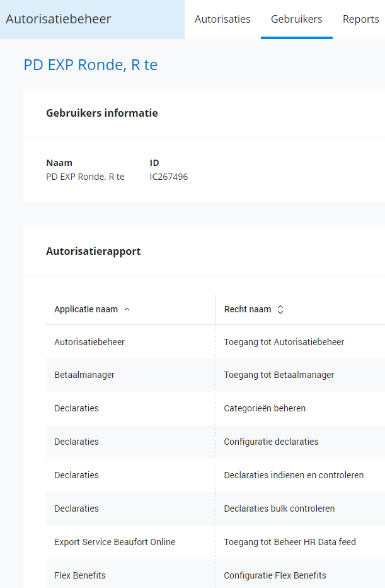Click the Configuratie declaraties right cell
Screen dimensions: 385x588
tap(271, 442)
